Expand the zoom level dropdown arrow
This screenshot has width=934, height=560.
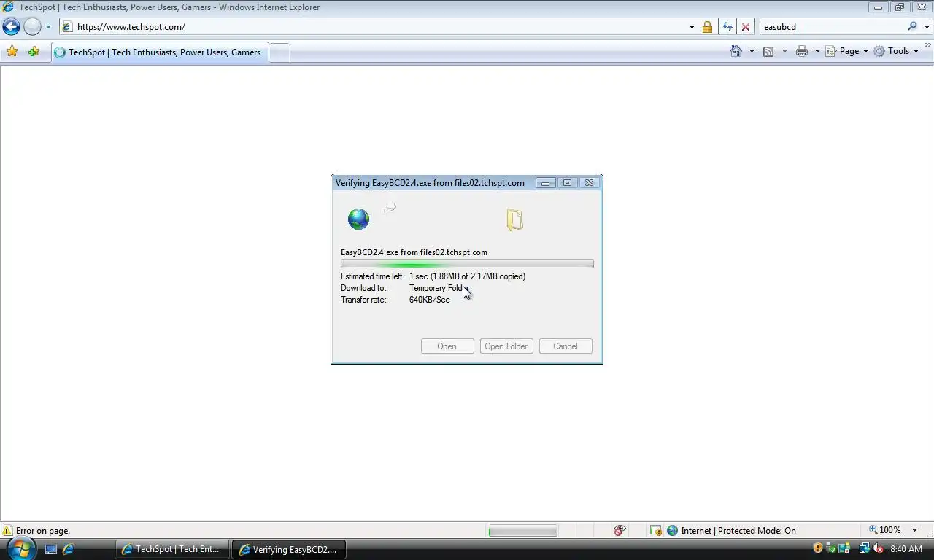(914, 530)
